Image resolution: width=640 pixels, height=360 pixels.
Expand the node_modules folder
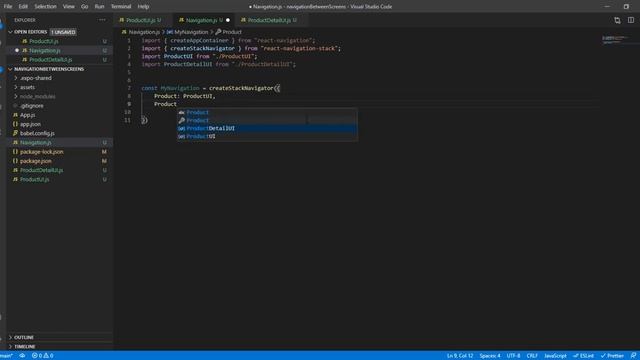click(37, 96)
